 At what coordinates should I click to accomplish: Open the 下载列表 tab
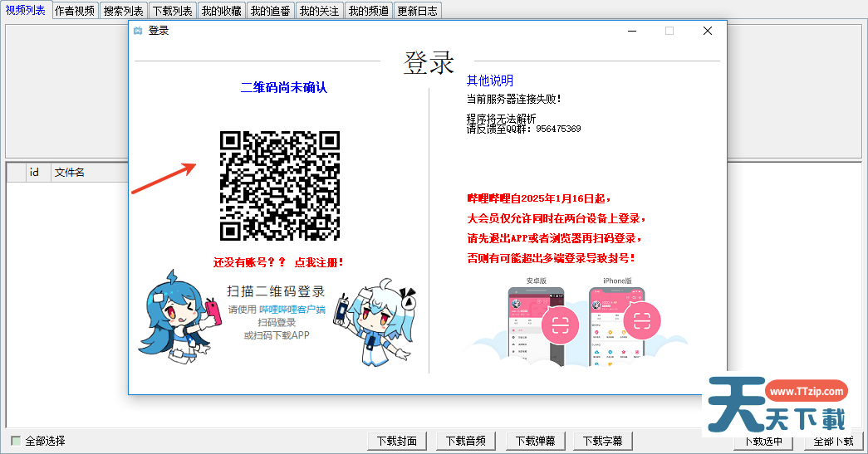click(173, 11)
